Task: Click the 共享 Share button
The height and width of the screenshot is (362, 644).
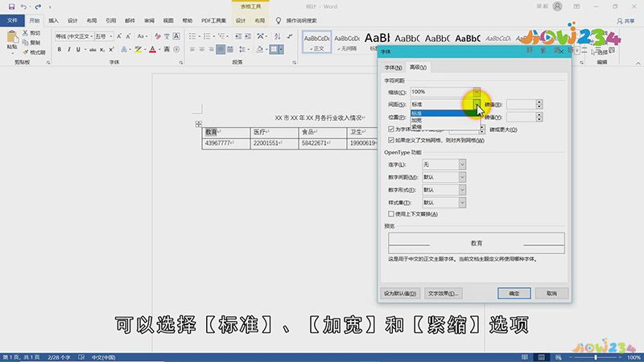Action: (625, 21)
